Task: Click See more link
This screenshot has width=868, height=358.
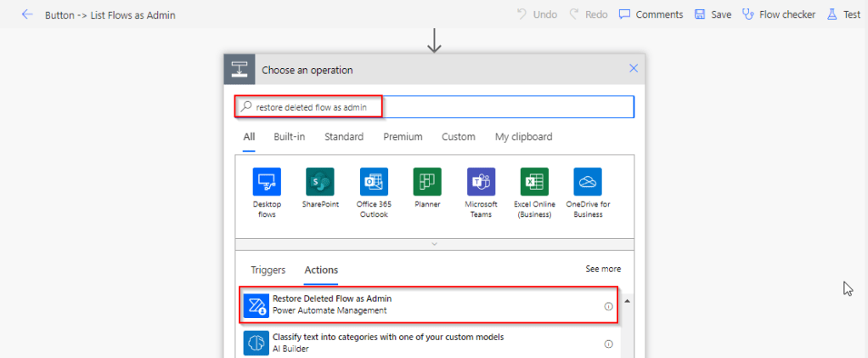Action: 603,269
